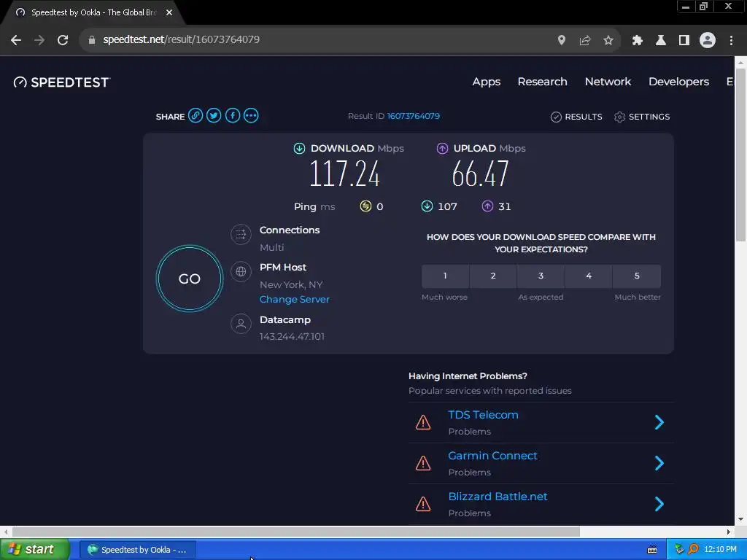Screen dimensions: 747x560
Task: Select Speedtest by Ookla taskbar item
Action: 137,550
